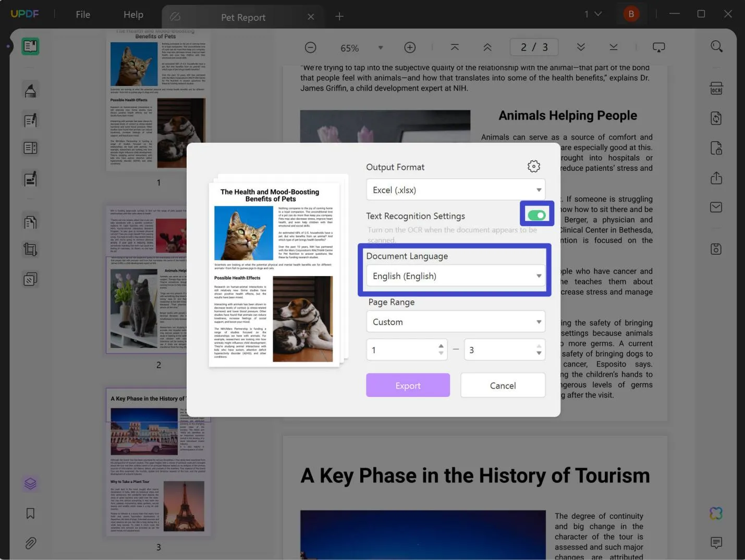
Task: Open the Output Format dropdown
Action: [x=455, y=190]
